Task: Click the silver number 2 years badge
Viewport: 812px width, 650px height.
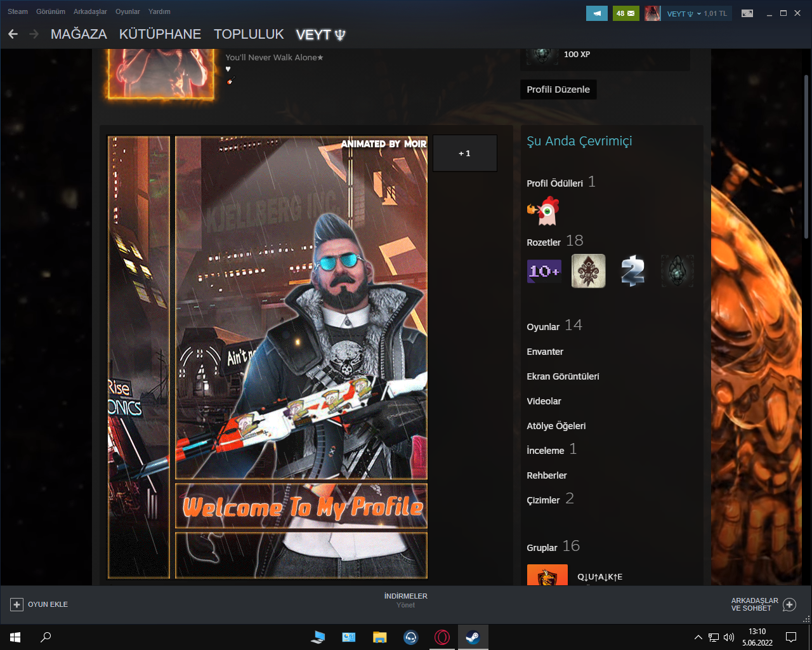Action: (632, 271)
